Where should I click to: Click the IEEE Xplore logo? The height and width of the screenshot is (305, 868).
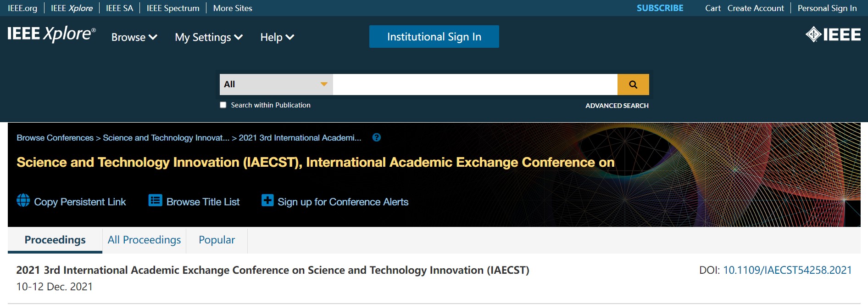[x=51, y=34]
